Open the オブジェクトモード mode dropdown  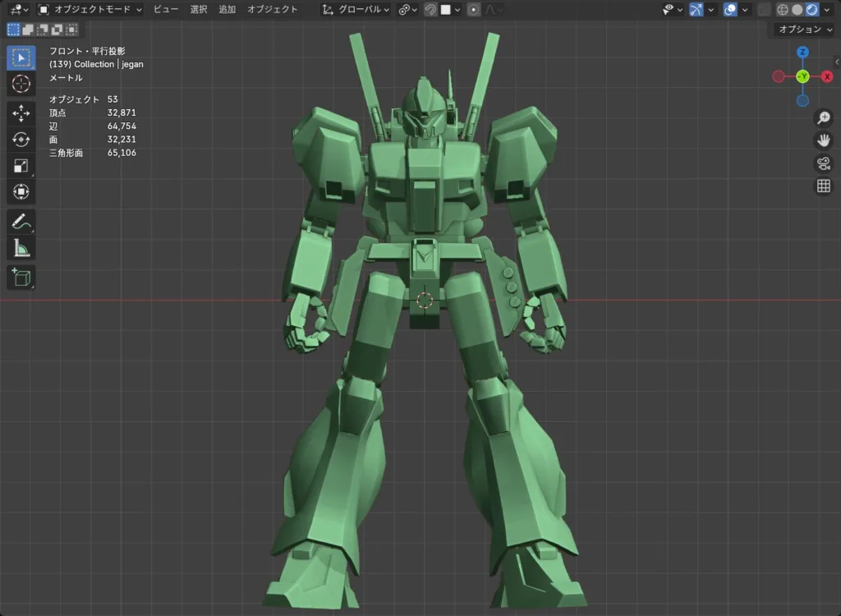tap(90, 10)
